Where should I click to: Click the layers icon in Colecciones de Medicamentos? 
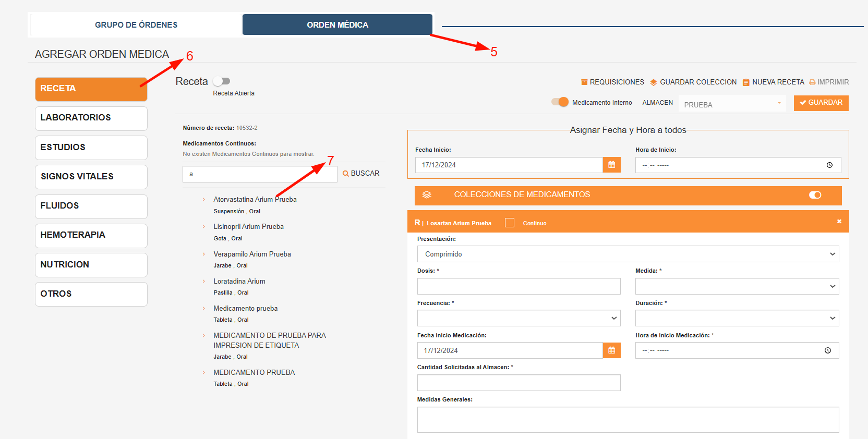(427, 194)
